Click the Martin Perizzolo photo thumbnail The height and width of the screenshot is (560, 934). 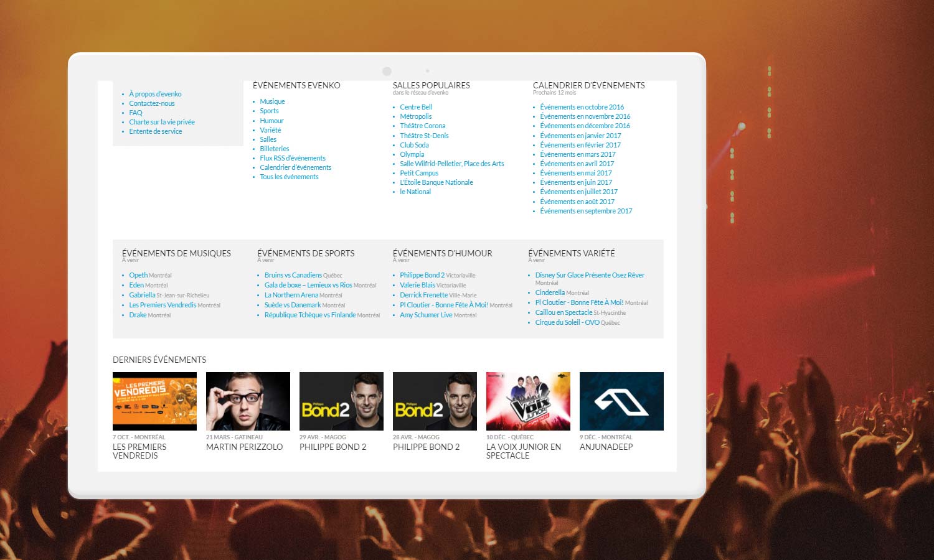pyautogui.click(x=248, y=401)
